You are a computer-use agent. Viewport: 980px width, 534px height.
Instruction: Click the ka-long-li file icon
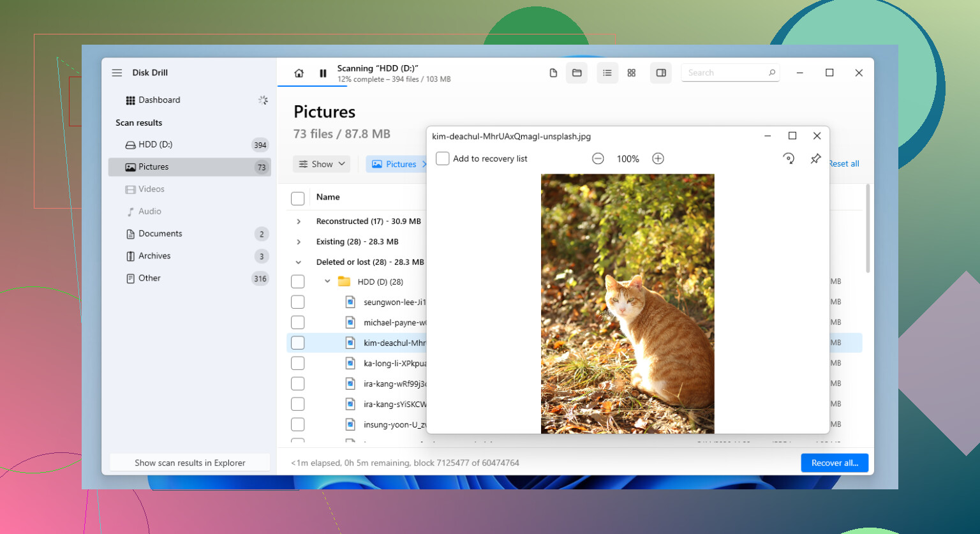[350, 363]
